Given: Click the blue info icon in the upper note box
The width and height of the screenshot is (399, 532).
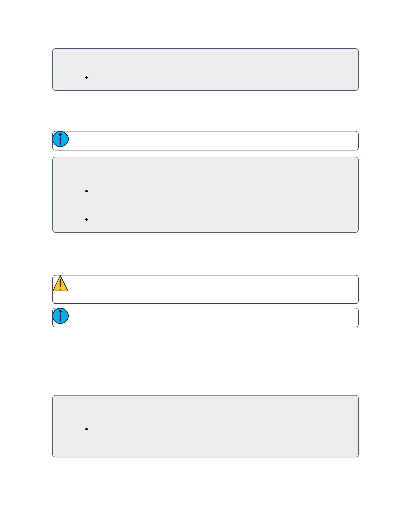Looking at the screenshot, I should 61,139.
